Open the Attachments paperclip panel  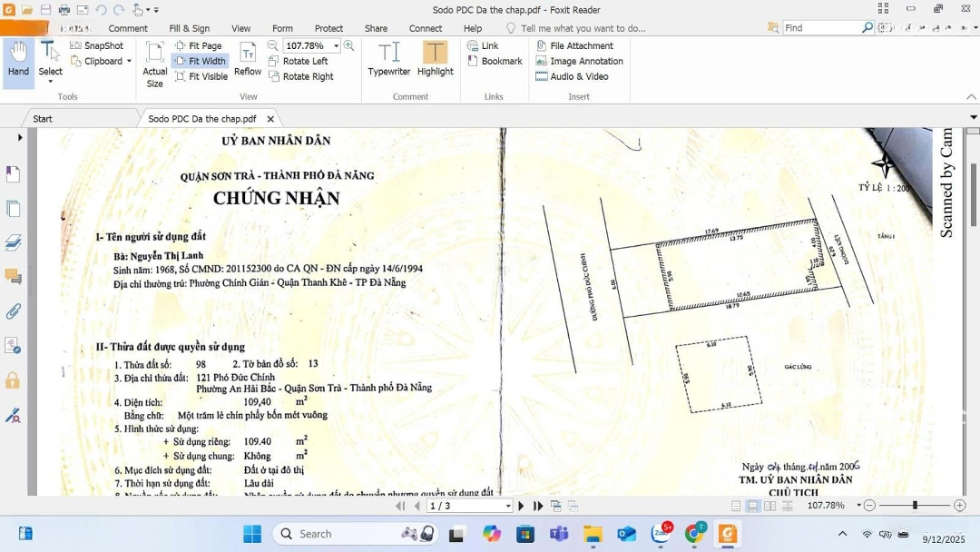click(x=13, y=311)
